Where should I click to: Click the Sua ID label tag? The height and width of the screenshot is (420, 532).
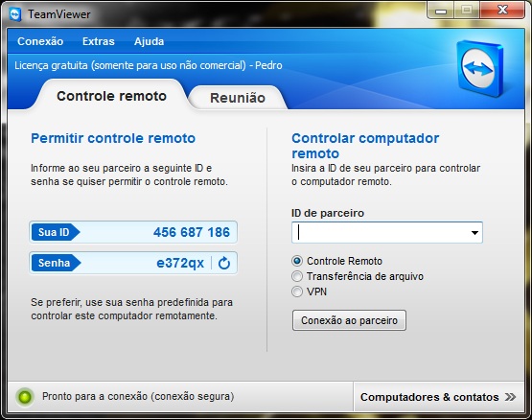pos(56,232)
